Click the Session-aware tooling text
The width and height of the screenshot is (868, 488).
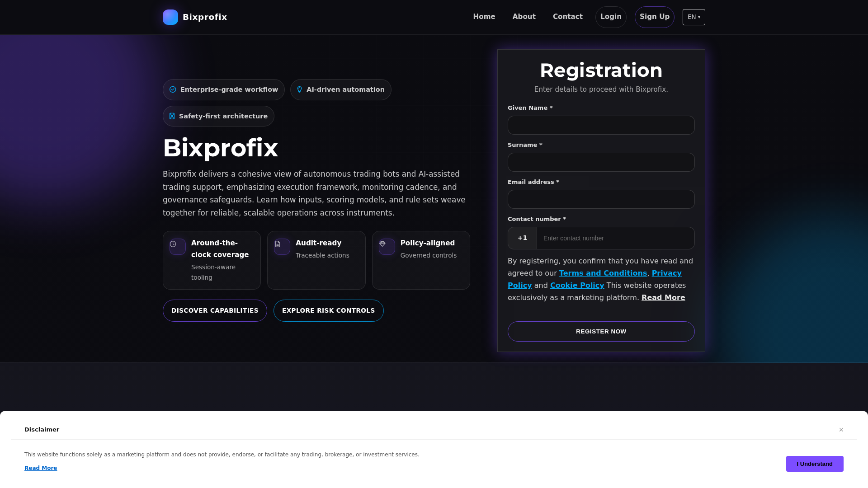coord(213,272)
